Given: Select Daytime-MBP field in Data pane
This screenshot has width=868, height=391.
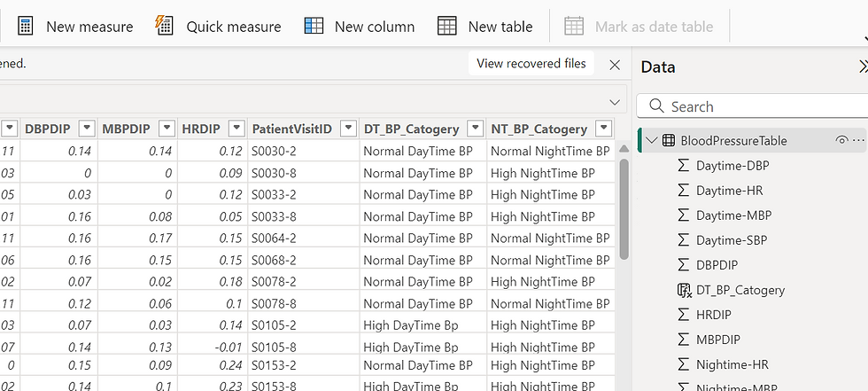Looking at the screenshot, I should pyautogui.click(x=733, y=215).
